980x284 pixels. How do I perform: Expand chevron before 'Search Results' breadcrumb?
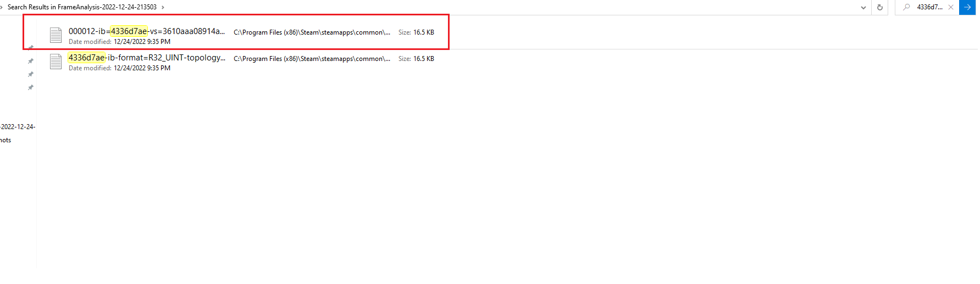pyautogui.click(x=2, y=7)
